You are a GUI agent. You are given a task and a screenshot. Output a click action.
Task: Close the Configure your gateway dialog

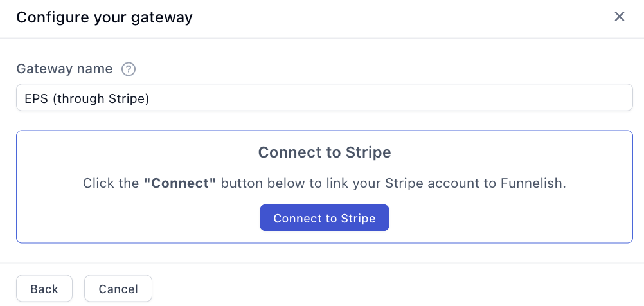coord(620,17)
